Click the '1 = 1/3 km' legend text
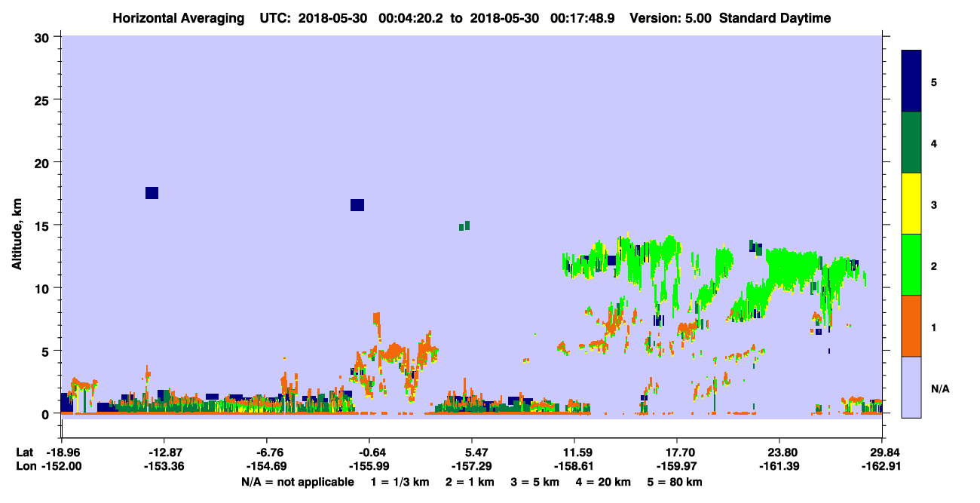The height and width of the screenshot is (503, 980). [x=400, y=481]
